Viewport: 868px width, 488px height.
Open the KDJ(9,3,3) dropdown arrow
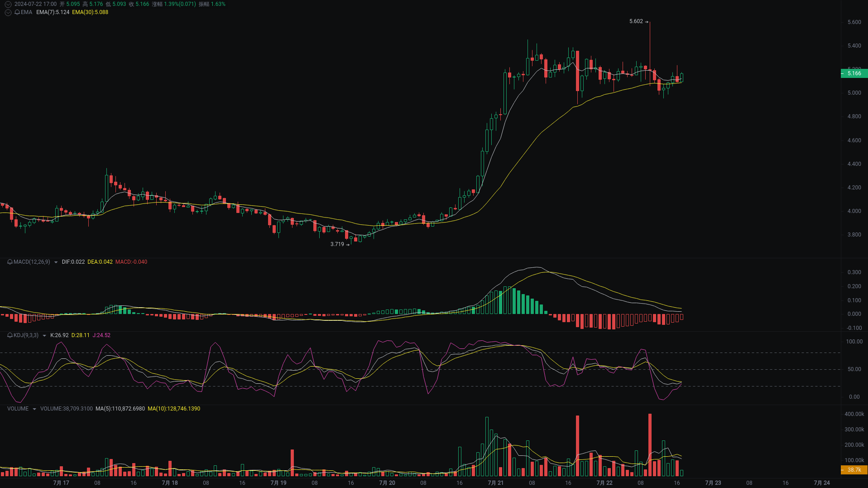click(44, 336)
